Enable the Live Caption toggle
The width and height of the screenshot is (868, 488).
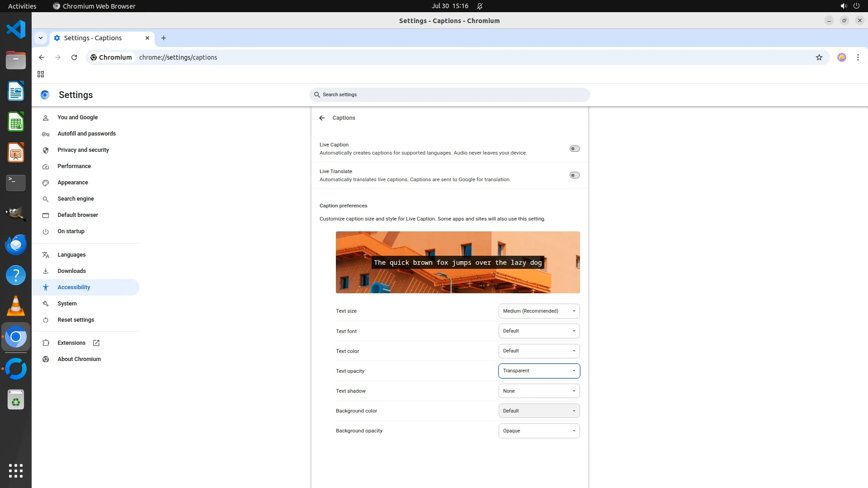pos(574,149)
